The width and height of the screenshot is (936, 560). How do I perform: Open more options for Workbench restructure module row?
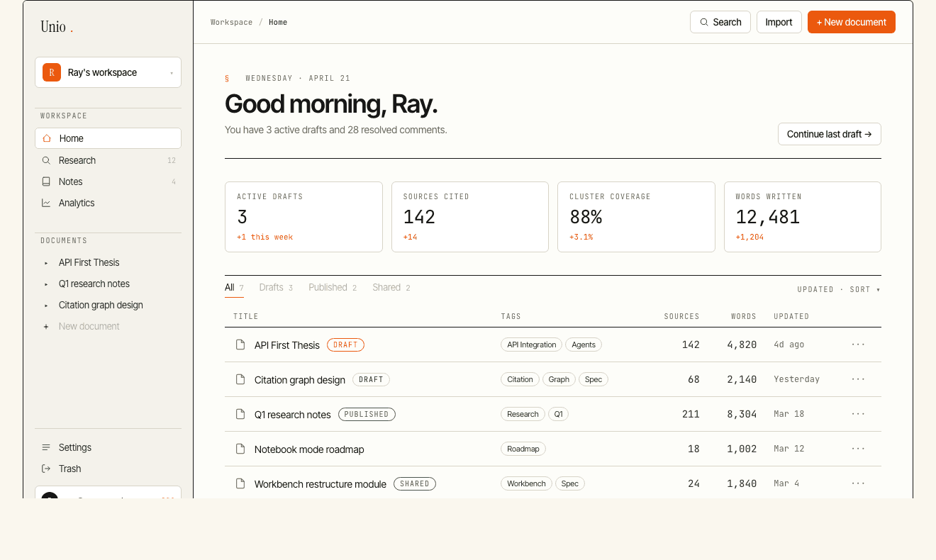(x=858, y=483)
